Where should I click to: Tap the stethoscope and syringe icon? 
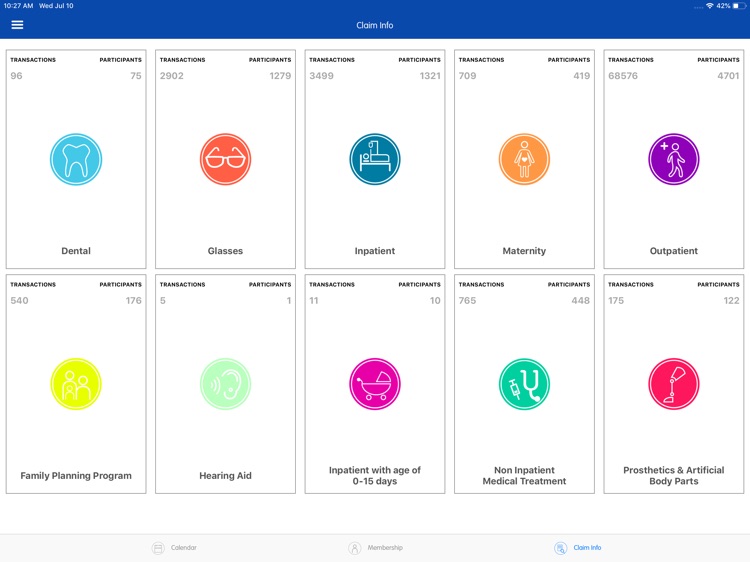pos(524,384)
